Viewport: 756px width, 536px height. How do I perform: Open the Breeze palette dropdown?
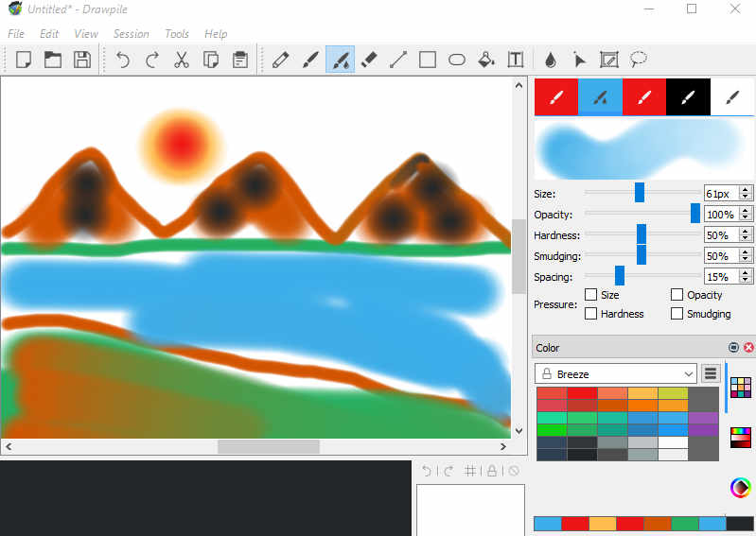(x=616, y=373)
